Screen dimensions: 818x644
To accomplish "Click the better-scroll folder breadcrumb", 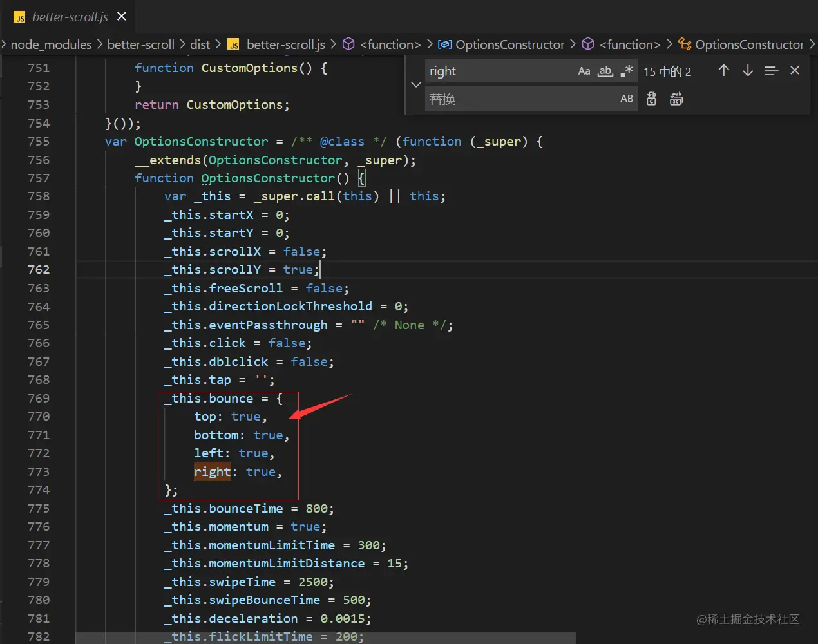I will pos(140,44).
